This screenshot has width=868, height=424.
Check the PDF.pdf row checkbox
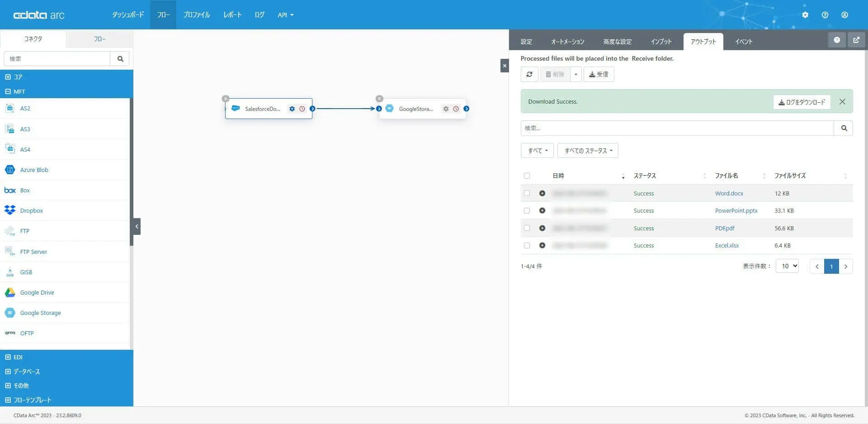pos(527,228)
